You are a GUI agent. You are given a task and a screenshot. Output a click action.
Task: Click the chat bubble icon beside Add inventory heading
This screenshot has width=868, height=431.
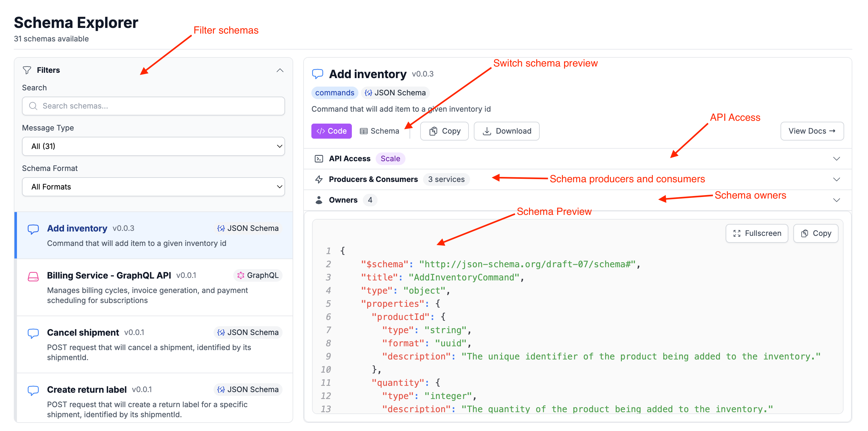click(x=317, y=74)
